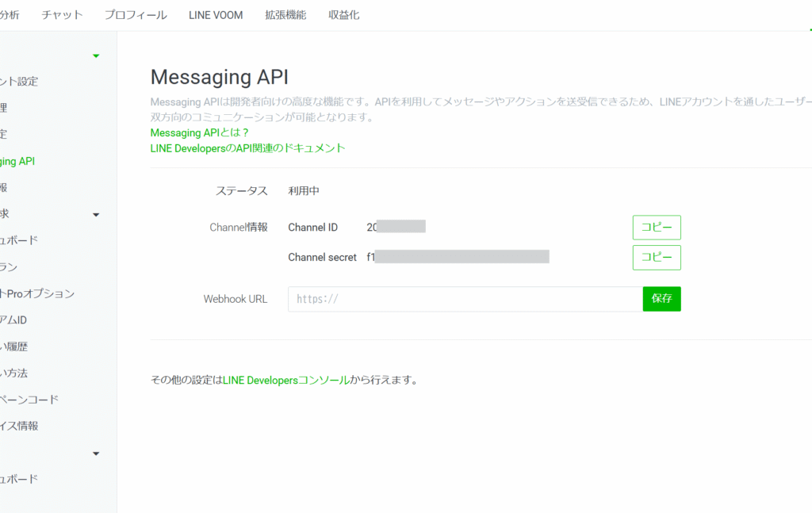The width and height of the screenshot is (812, 513).
Task: Open the sidebar item ending in イス情報
Action: point(19,426)
